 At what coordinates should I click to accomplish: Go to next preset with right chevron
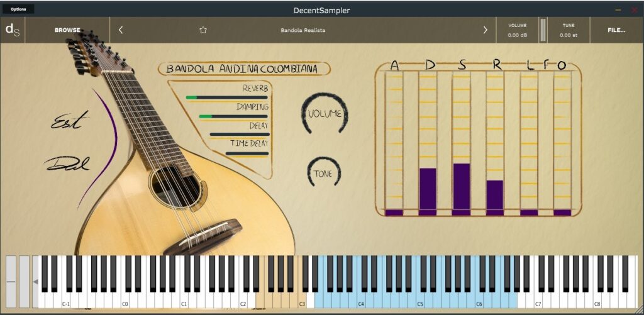485,30
